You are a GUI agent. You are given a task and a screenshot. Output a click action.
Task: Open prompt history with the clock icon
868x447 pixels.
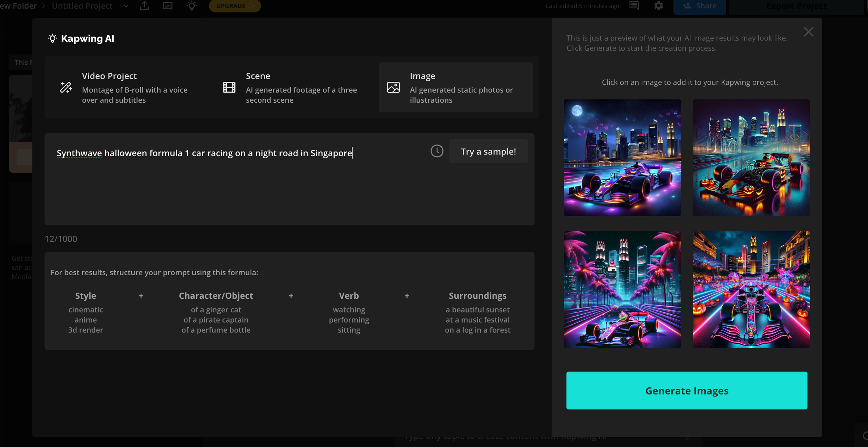click(x=437, y=152)
